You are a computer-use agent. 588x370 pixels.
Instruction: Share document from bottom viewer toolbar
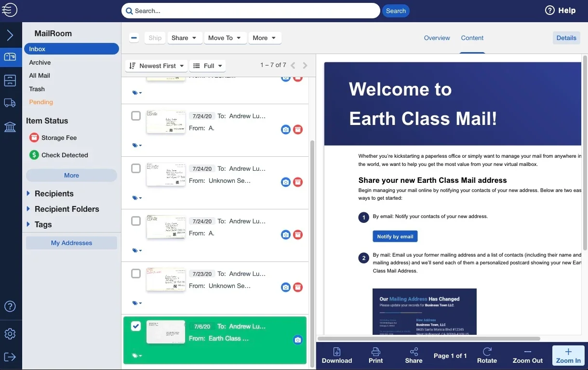point(414,356)
